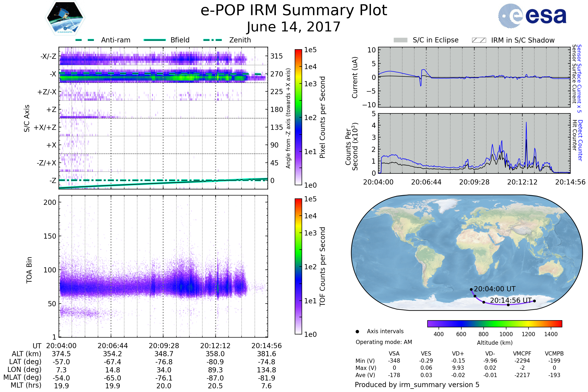Click the TOA Bin y-axis label
The height and width of the screenshot is (392, 588).
29,270
